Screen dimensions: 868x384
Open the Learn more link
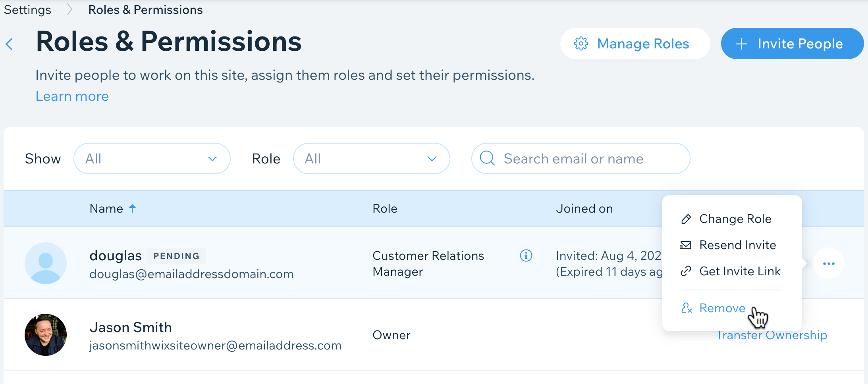[72, 96]
